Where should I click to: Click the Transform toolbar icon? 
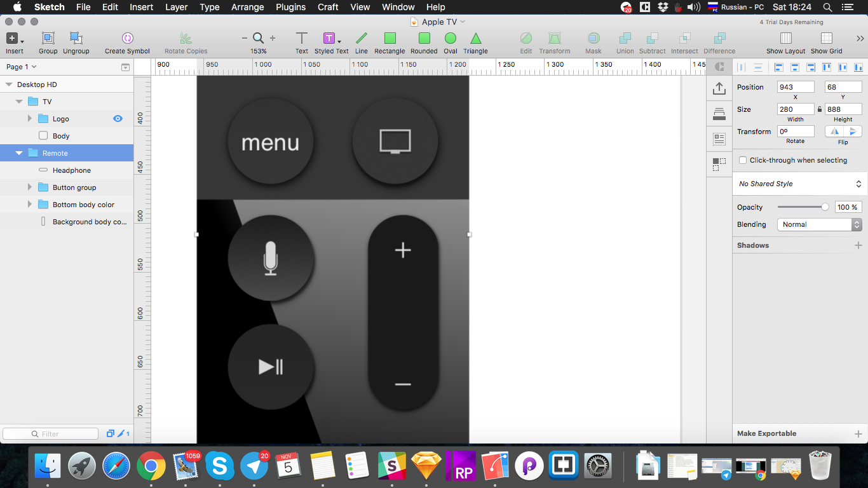click(555, 39)
